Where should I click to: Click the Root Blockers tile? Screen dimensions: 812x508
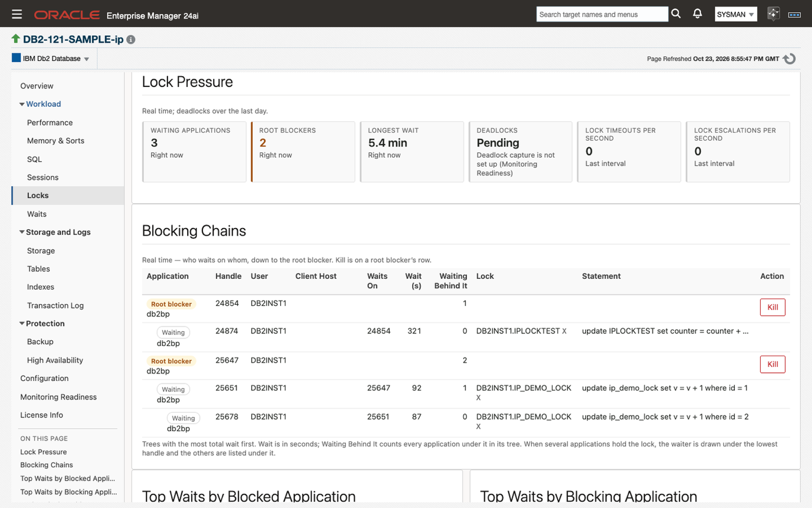pos(303,152)
